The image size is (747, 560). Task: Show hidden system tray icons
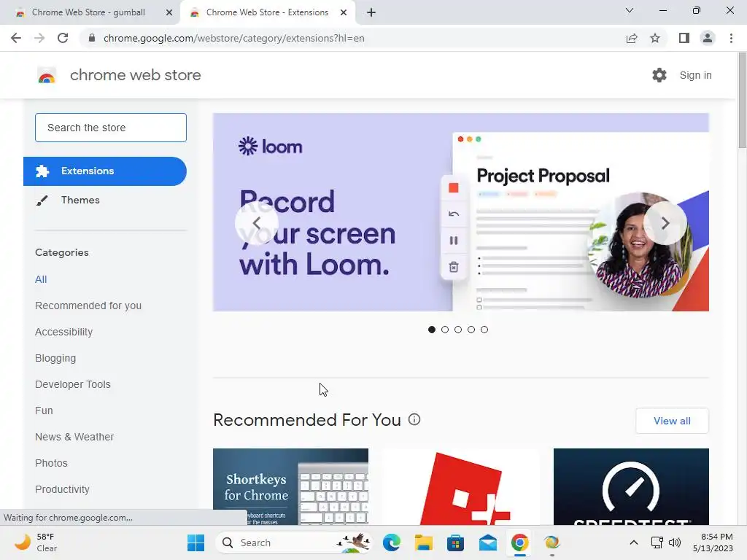point(634,542)
